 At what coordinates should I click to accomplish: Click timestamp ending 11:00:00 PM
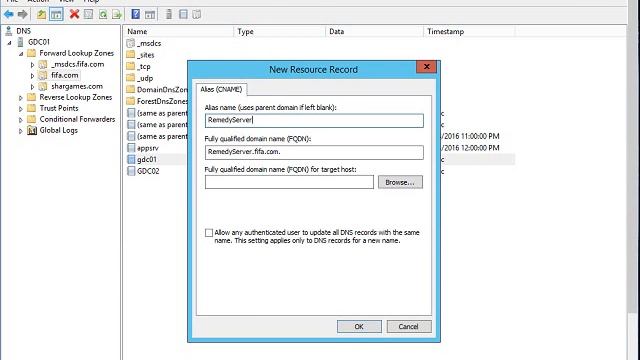coord(470,136)
